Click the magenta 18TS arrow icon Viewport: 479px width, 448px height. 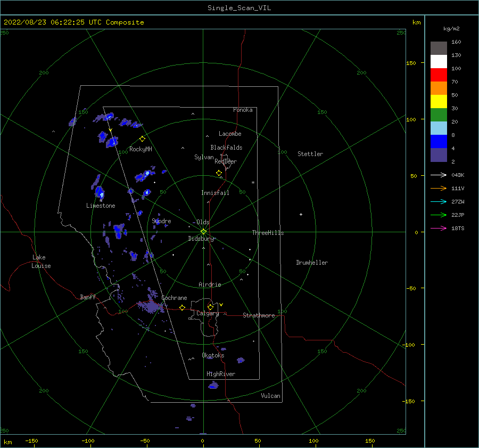coord(439,228)
